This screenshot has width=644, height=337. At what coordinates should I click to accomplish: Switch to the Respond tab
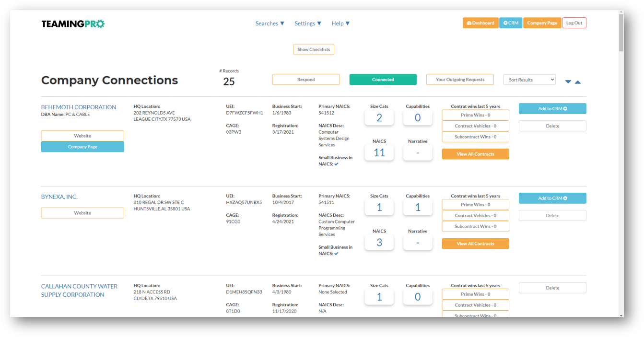[306, 80]
